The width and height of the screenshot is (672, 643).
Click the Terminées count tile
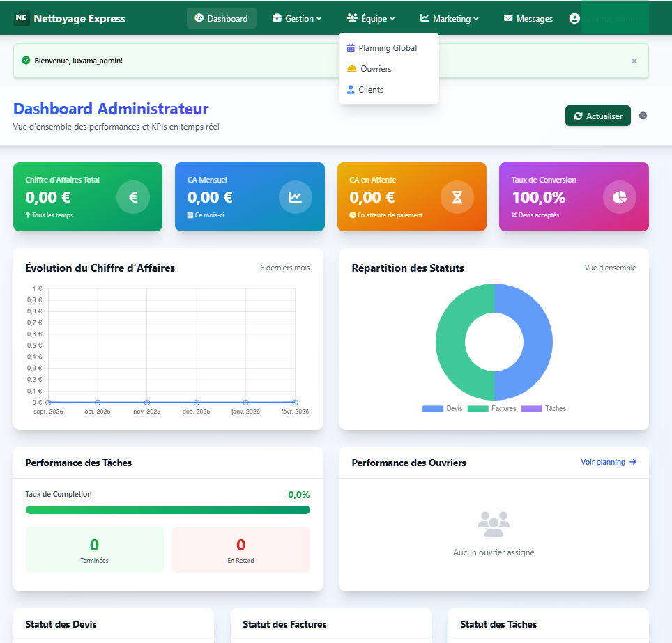tap(95, 550)
